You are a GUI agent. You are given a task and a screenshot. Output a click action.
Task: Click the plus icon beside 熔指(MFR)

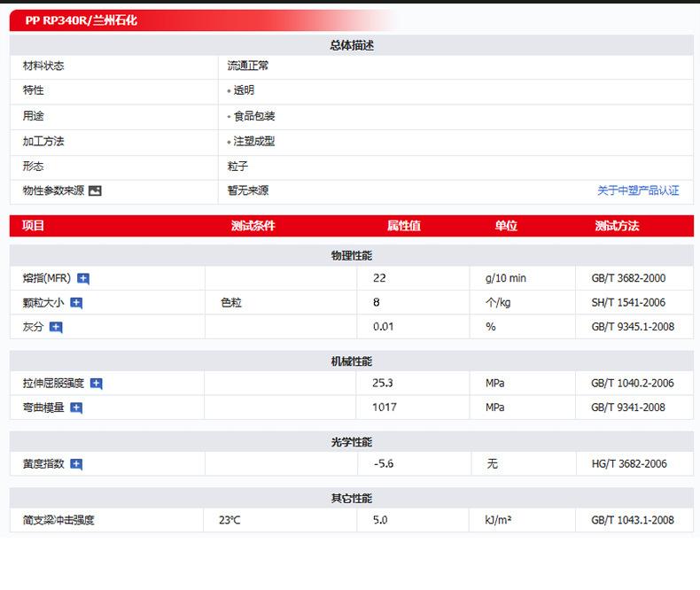click(x=83, y=278)
